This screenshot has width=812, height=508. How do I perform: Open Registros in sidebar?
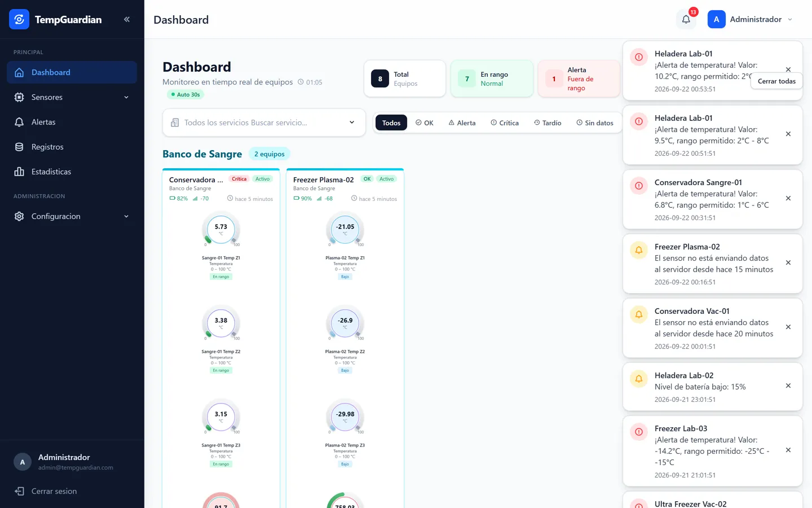(x=72, y=147)
